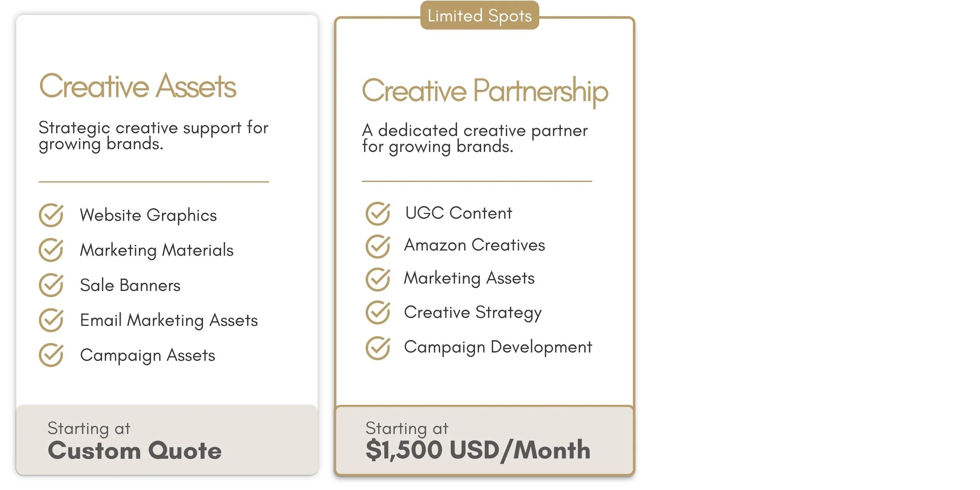This screenshot has height=490, width=980.
Task: Click the Amazon Creatives feature text
Action: 474,245
